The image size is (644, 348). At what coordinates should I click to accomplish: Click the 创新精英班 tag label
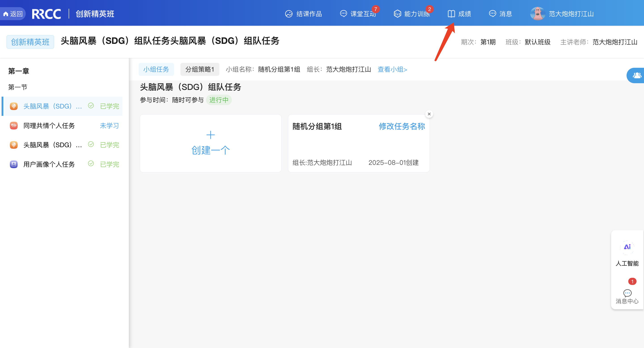point(30,42)
